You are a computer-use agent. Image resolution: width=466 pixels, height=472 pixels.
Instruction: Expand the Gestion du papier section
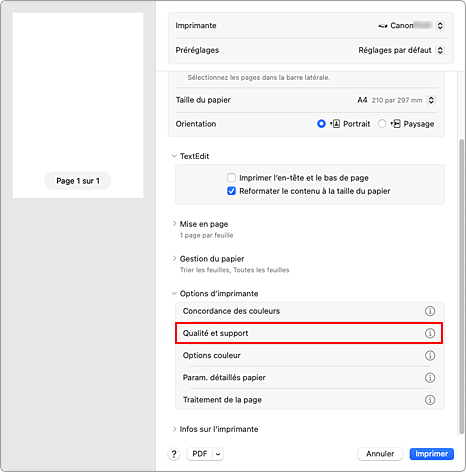pyautogui.click(x=174, y=258)
